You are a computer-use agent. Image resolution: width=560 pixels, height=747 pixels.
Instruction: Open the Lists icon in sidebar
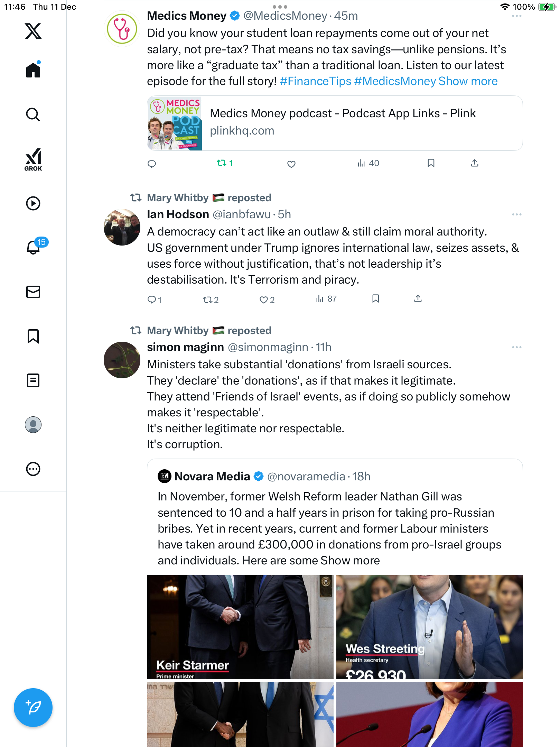click(33, 380)
